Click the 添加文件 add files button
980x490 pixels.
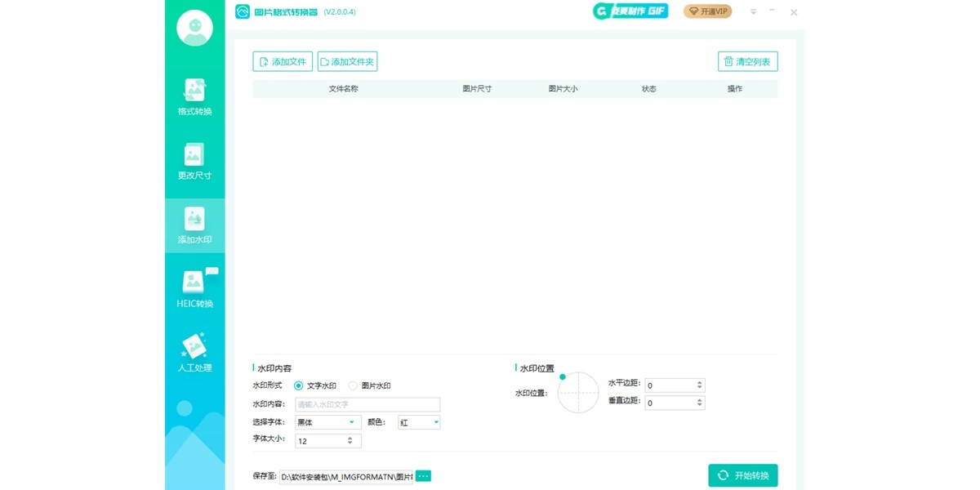click(x=282, y=60)
